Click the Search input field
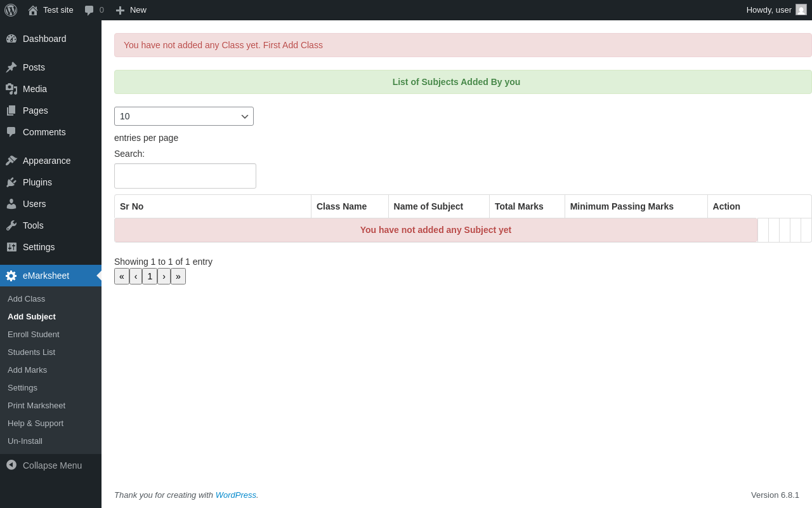Viewport: 812px width, 508px height. 185,176
